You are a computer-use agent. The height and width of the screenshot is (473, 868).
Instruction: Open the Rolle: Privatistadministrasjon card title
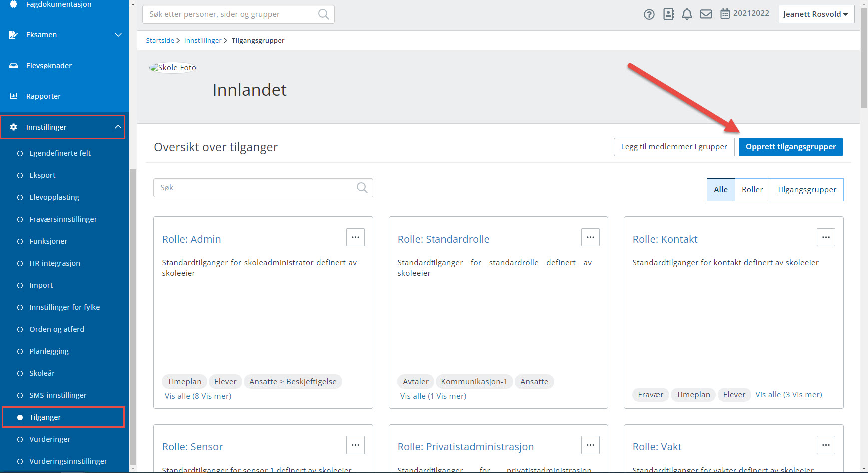(466, 447)
